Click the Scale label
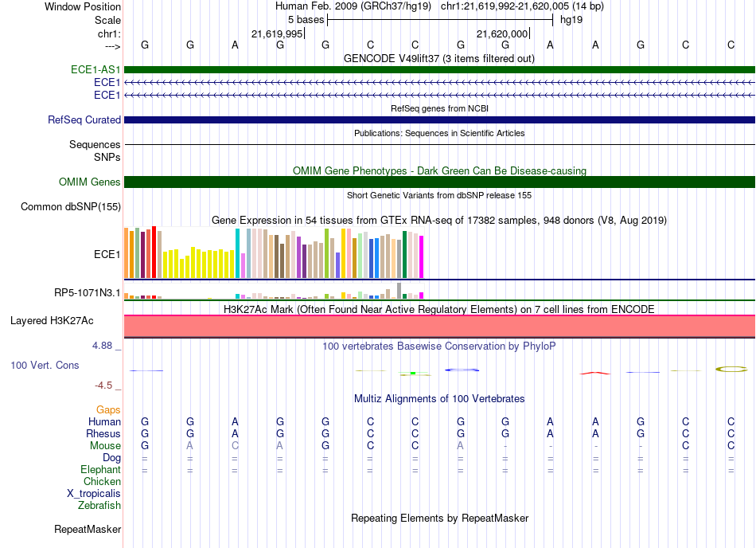Viewport: 756px width, 548px height. point(107,20)
